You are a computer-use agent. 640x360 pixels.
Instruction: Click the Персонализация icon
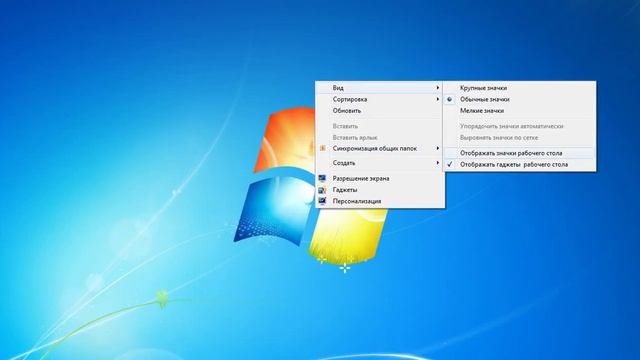(322, 201)
